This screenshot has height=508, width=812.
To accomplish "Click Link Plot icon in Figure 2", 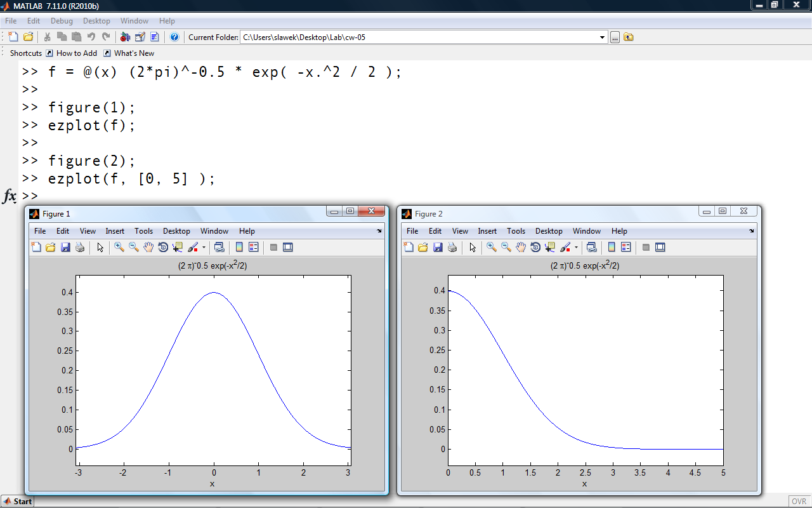I will (x=591, y=248).
